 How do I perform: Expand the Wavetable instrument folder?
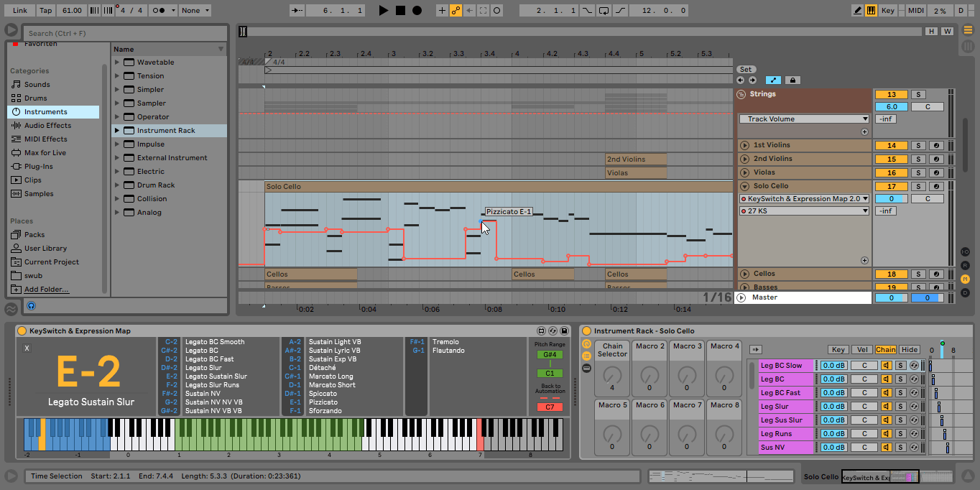coord(117,62)
